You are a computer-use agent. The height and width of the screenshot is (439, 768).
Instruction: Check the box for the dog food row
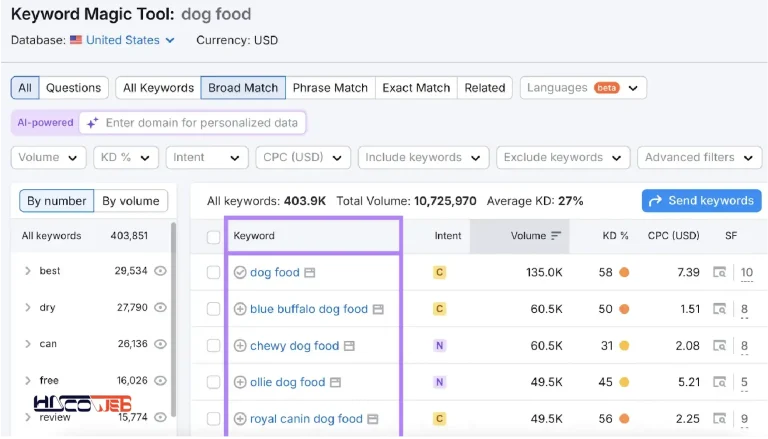point(214,272)
